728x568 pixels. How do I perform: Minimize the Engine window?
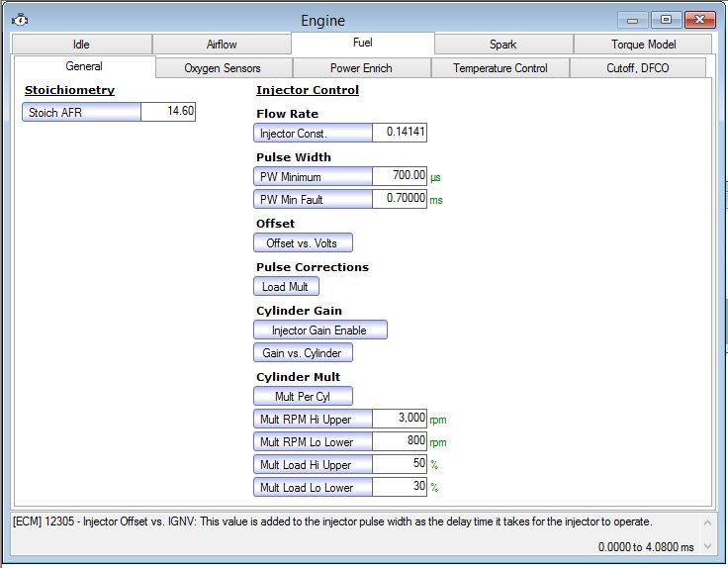(x=632, y=20)
